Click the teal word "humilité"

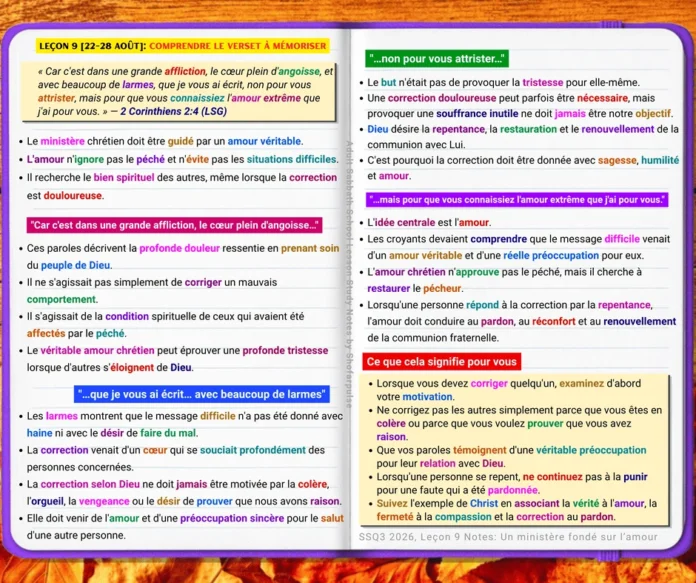pos(660,160)
